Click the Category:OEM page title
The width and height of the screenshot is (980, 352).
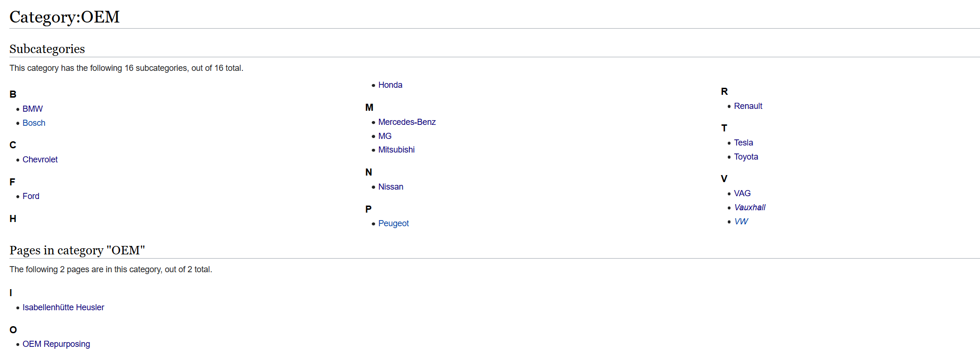point(64,17)
